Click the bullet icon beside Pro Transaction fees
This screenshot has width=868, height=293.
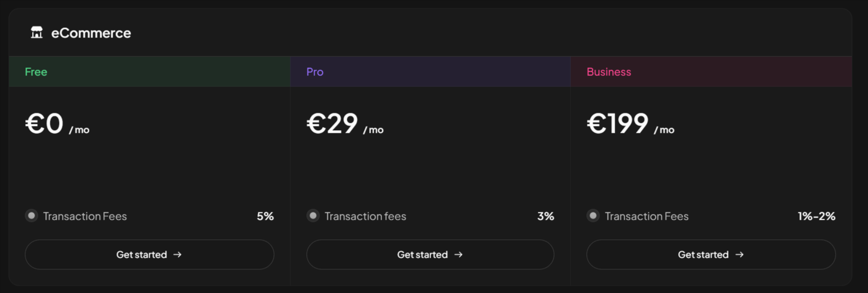coord(313,216)
